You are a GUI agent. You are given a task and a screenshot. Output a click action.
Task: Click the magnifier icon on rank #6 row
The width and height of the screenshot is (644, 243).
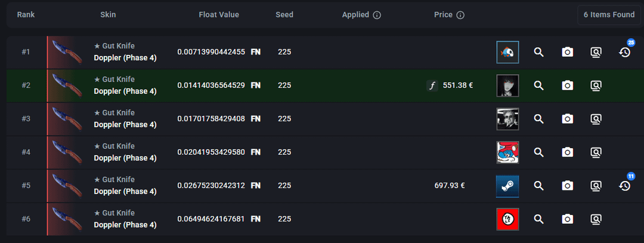coord(538,219)
